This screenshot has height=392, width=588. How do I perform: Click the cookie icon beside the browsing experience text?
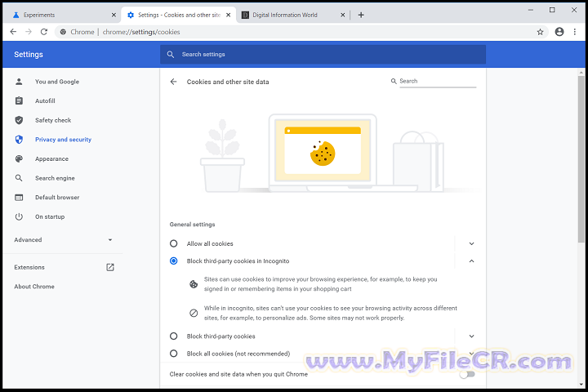[x=194, y=284]
